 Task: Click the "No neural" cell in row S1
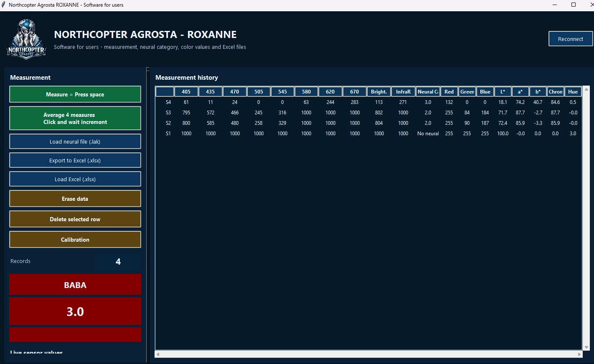428,134
